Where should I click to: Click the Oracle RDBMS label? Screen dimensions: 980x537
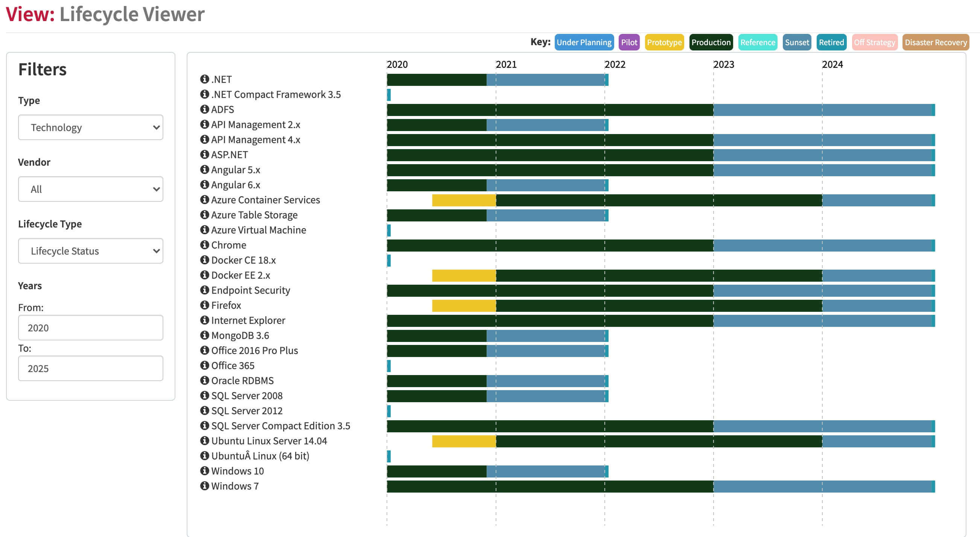click(242, 381)
